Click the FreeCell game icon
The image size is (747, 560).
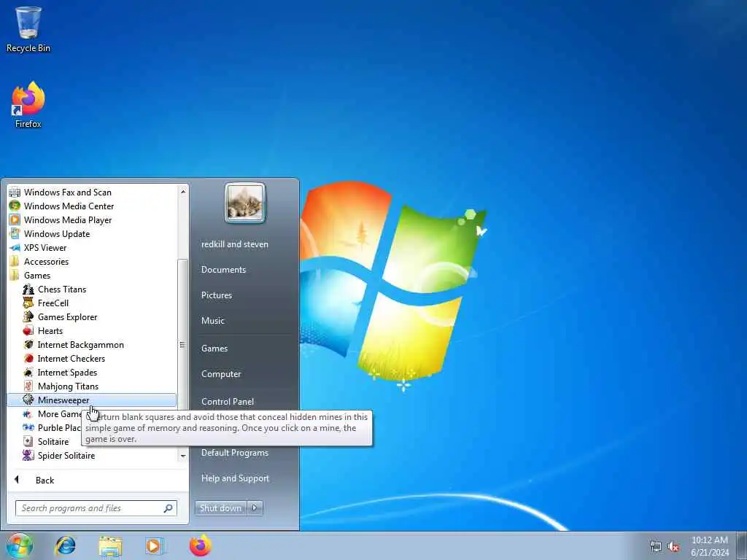tap(28, 303)
